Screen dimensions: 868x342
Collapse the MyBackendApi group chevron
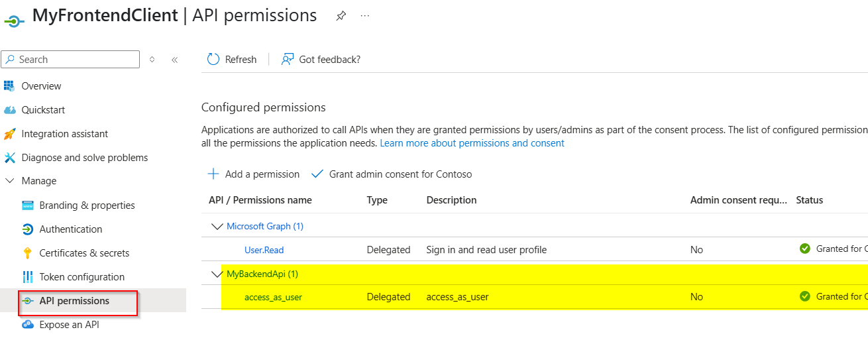tap(217, 274)
